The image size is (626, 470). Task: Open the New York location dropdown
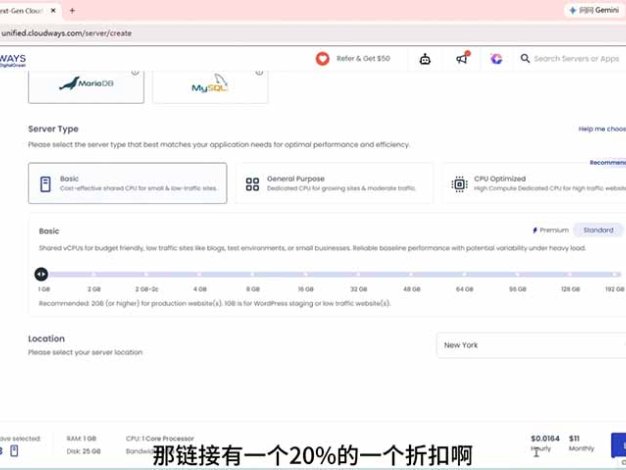(x=531, y=345)
